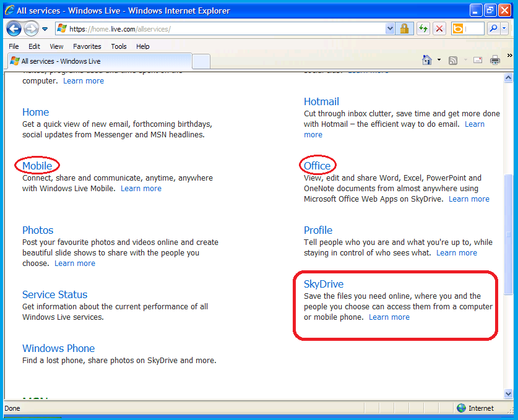518x420 pixels.
Task: Click the scrollbar down arrow
Action: pos(508,393)
